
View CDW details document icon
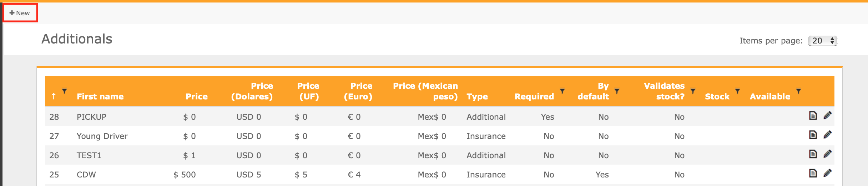tap(813, 173)
